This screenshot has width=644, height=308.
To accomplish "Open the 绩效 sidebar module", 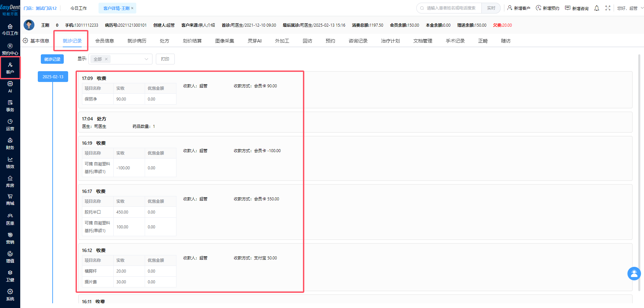I will (x=10, y=163).
